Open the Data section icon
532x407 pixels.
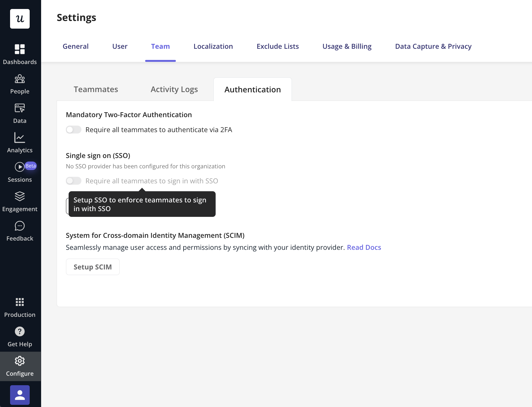click(20, 108)
